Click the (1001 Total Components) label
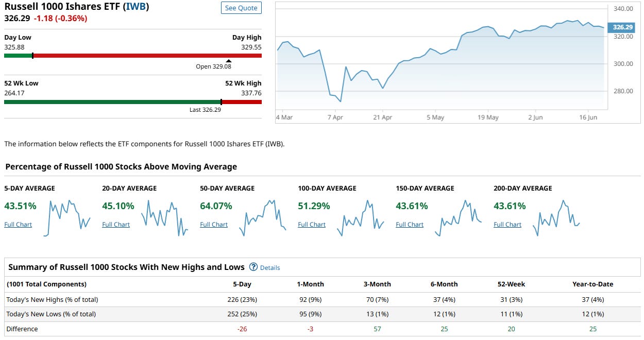644x340 pixels. [46, 284]
